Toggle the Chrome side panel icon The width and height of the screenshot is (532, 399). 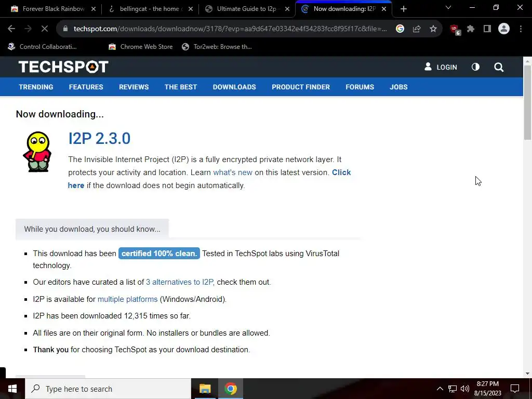pos(487,29)
